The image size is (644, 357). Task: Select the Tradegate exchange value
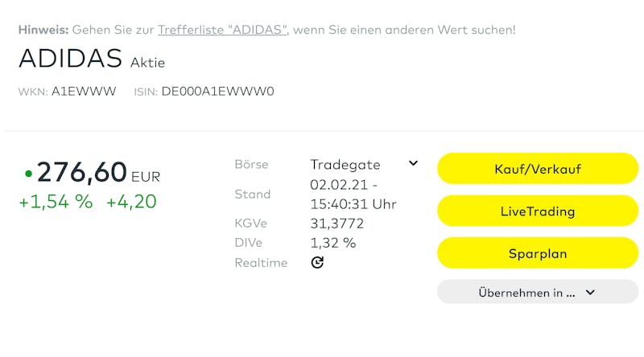[345, 164]
